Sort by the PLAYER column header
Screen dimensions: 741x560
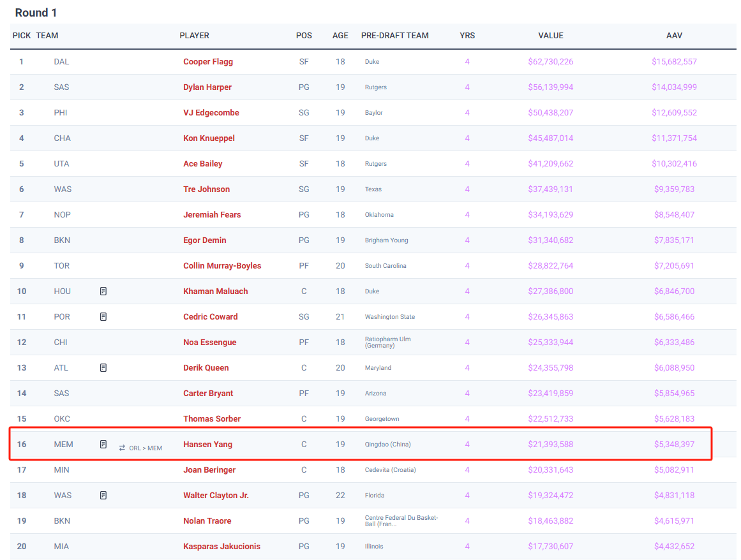(194, 36)
